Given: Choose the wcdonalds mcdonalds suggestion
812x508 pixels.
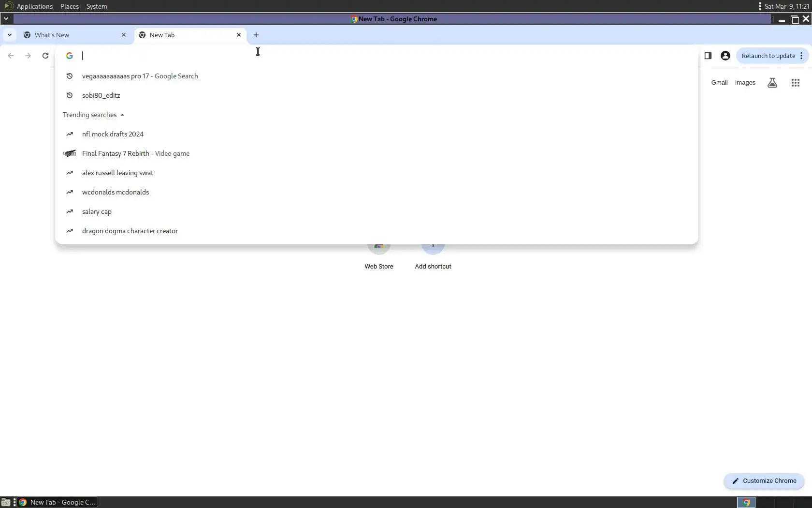Looking at the screenshot, I should 377,192.
